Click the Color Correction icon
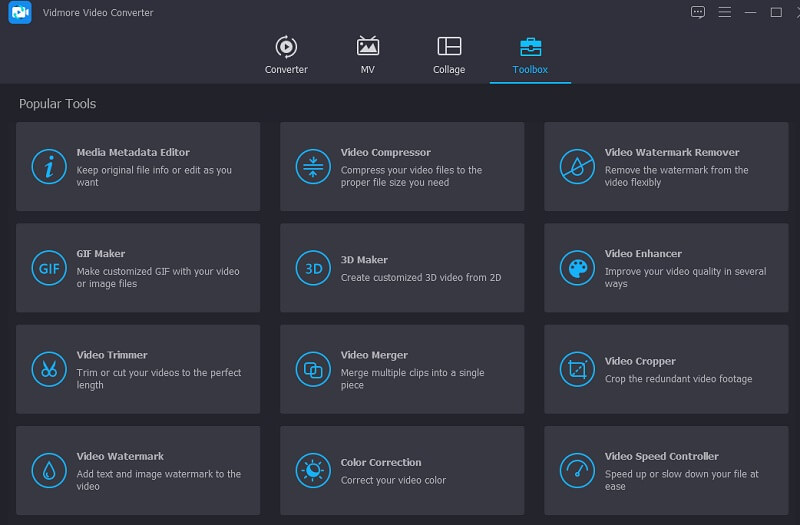Image resolution: width=800 pixels, height=525 pixels. (313, 470)
